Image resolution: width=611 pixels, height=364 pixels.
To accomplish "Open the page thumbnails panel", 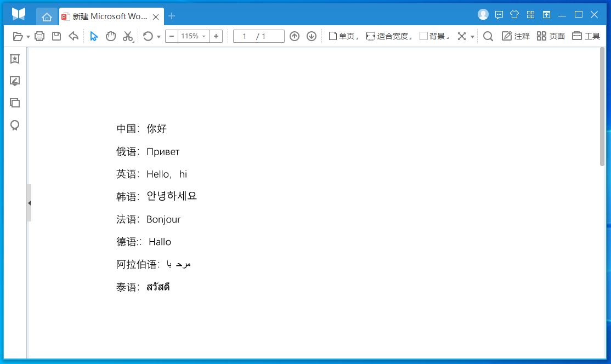I will (14, 103).
